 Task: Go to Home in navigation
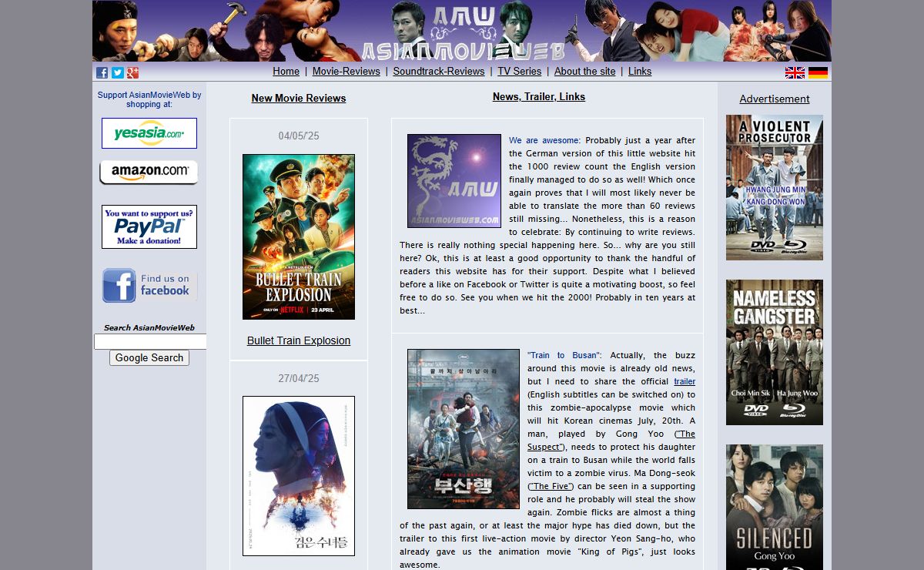(x=286, y=72)
